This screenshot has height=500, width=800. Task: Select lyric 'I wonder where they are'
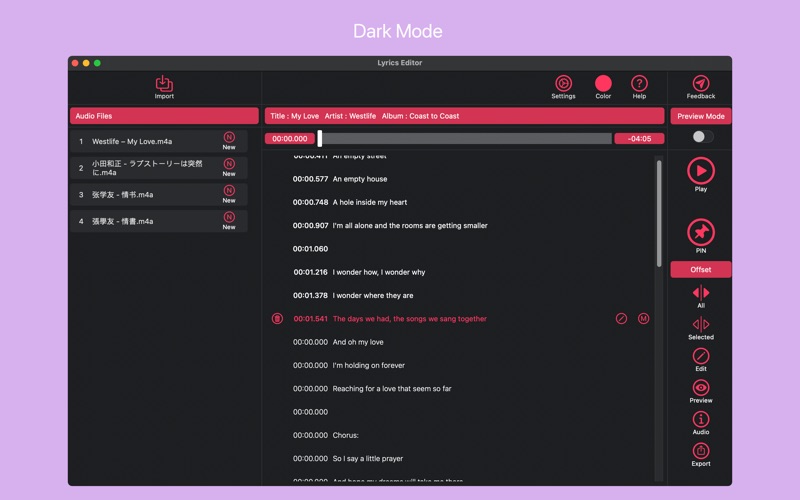coord(373,295)
